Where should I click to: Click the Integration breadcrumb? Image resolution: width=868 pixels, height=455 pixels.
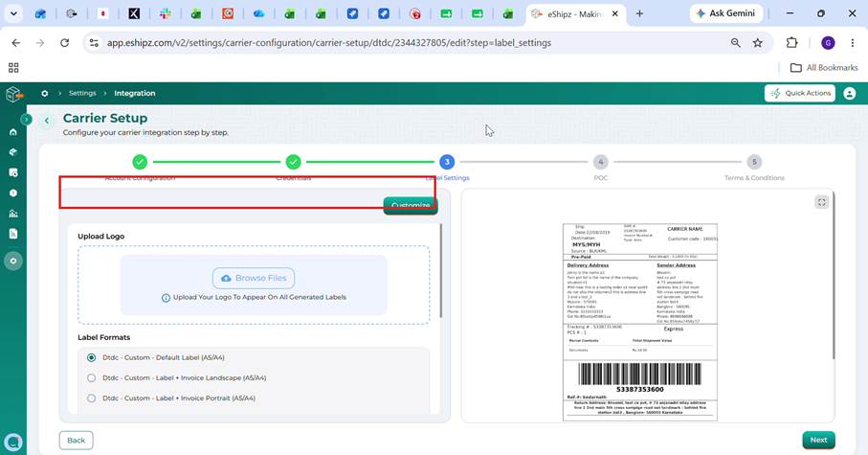point(135,93)
